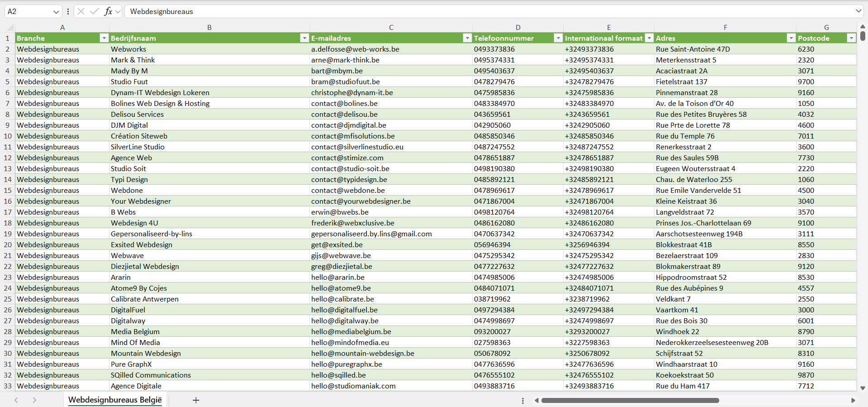The width and height of the screenshot is (868, 407).
Task: Click the next sheet navigation arrow
Action: pos(34,400)
